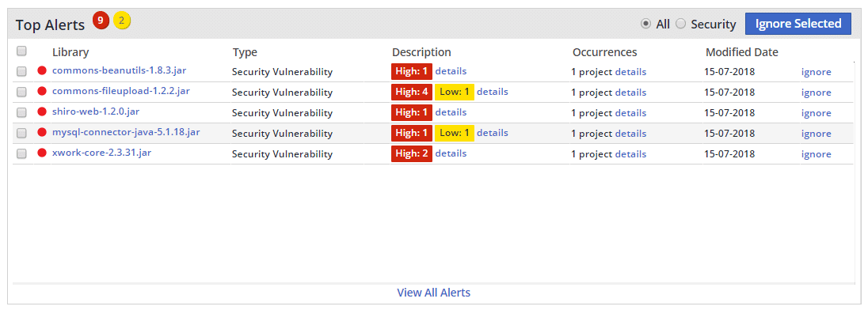The width and height of the screenshot is (868, 310).
Task: Click 15-07-2018 date in commons-beanutils row
Action: point(729,72)
